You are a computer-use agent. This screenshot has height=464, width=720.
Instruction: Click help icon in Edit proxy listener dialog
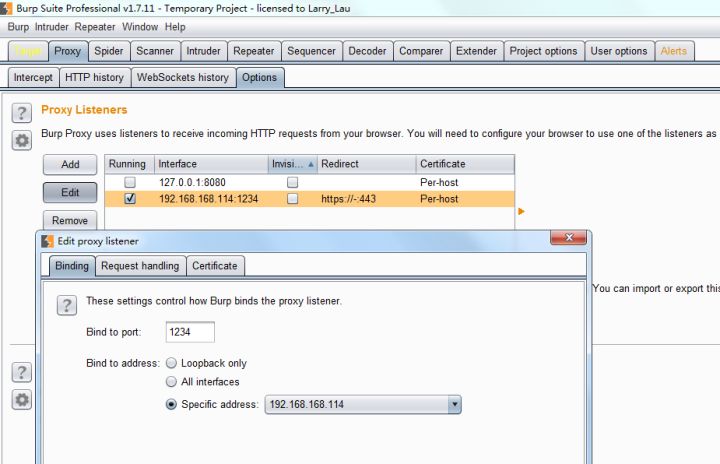(67, 305)
